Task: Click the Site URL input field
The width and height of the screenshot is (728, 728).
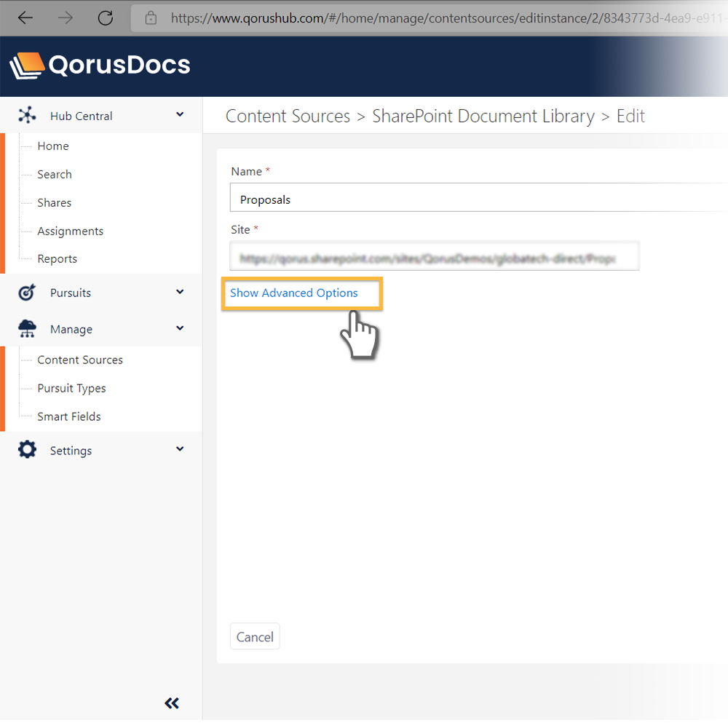Action: pyautogui.click(x=434, y=257)
